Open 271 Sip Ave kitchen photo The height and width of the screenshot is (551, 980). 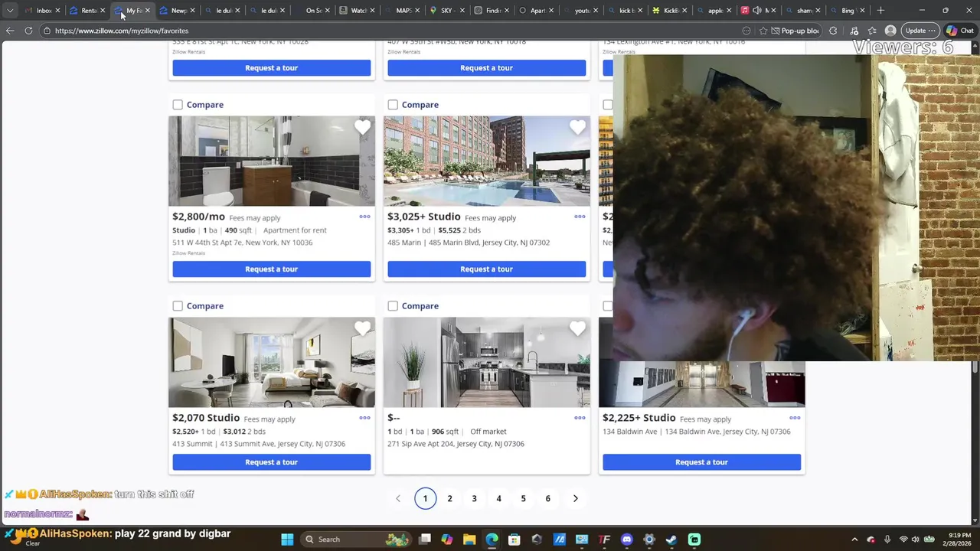(x=487, y=362)
